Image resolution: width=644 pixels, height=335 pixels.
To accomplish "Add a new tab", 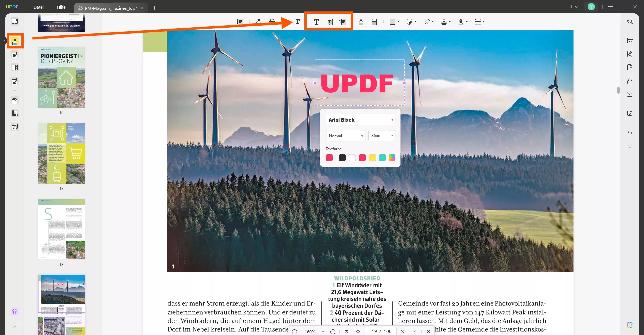I will point(155,8).
